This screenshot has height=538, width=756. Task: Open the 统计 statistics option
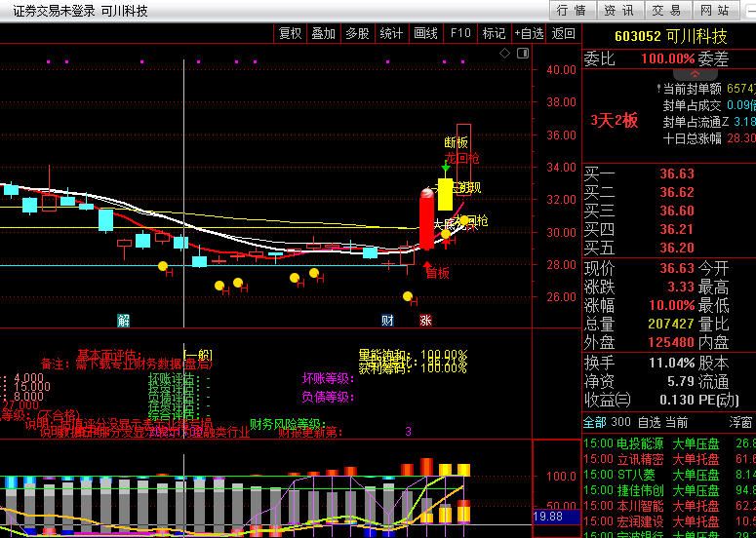click(x=391, y=33)
